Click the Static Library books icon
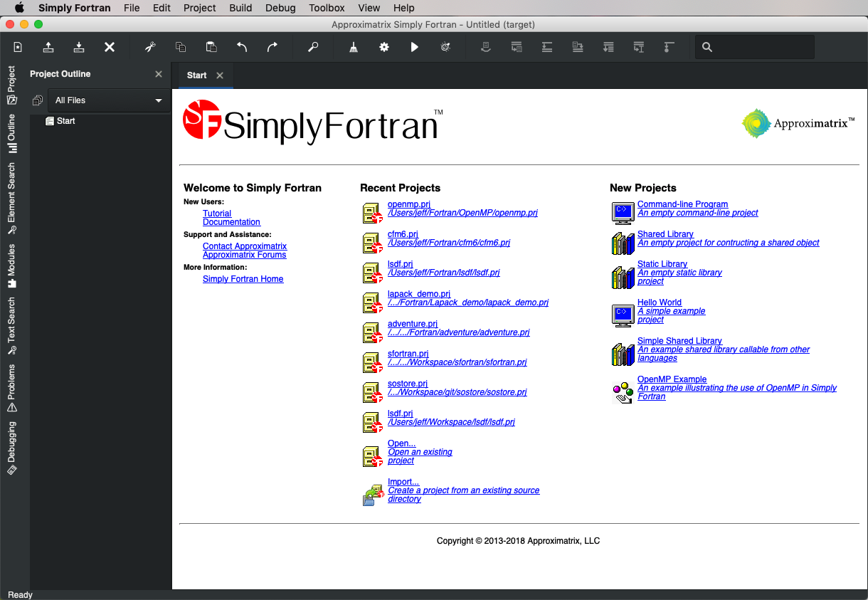The height and width of the screenshot is (600, 868). point(623,277)
